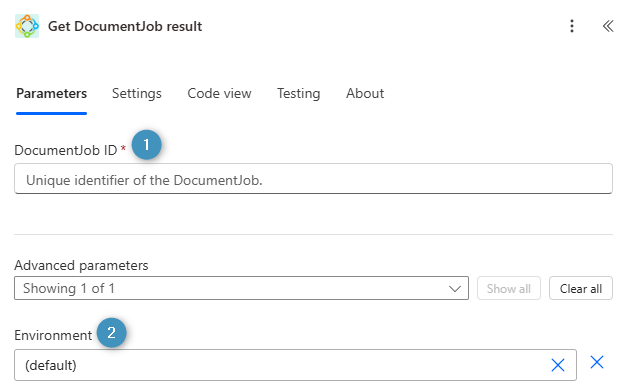Click the Advanced parameters label
Image resolution: width=625 pixels, height=390 pixels.
[x=81, y=265]
